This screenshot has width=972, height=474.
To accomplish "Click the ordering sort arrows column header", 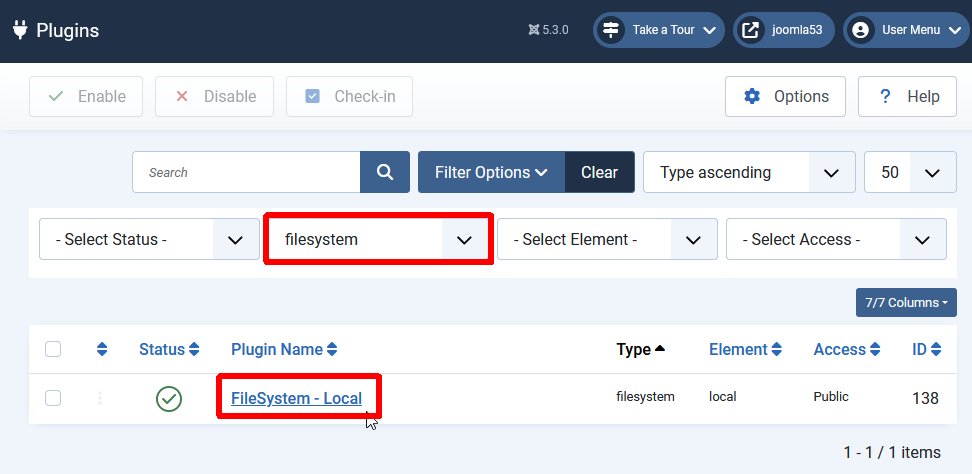I will 102,349.
